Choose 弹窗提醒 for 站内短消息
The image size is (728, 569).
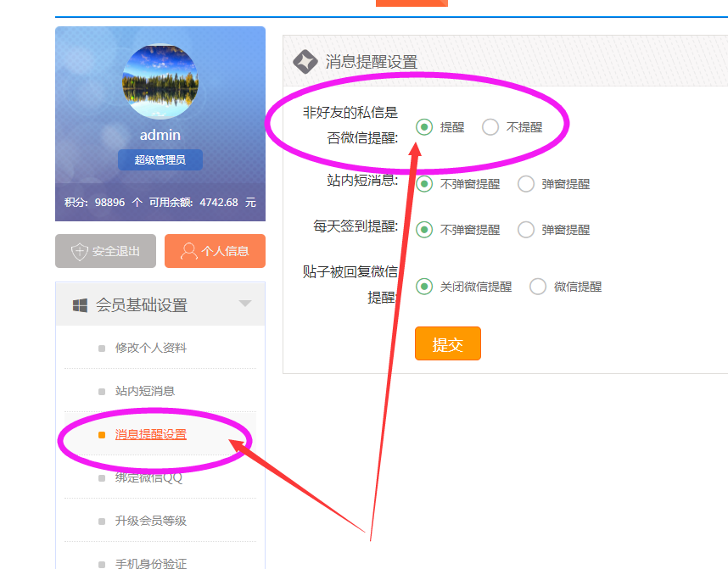(526, 183)
